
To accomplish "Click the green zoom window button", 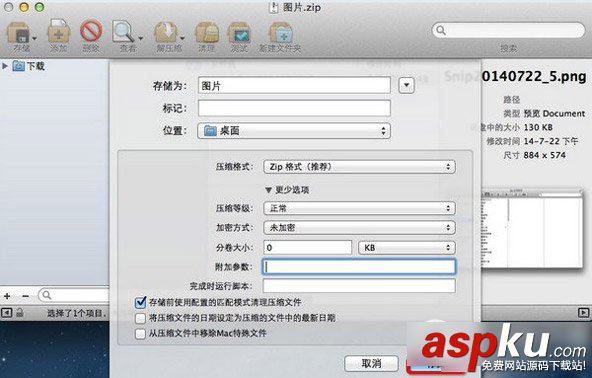I will click(39, 7).
